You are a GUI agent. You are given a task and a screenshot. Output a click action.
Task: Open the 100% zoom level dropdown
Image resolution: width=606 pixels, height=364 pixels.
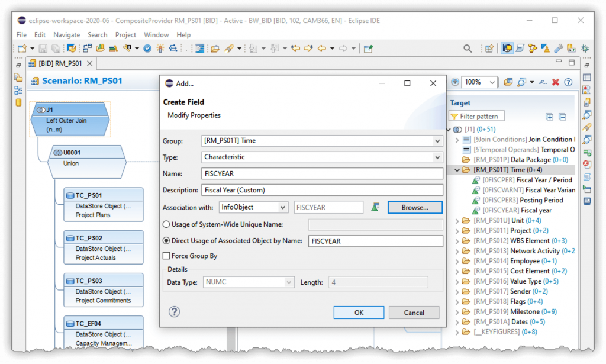tap(492, 82)
